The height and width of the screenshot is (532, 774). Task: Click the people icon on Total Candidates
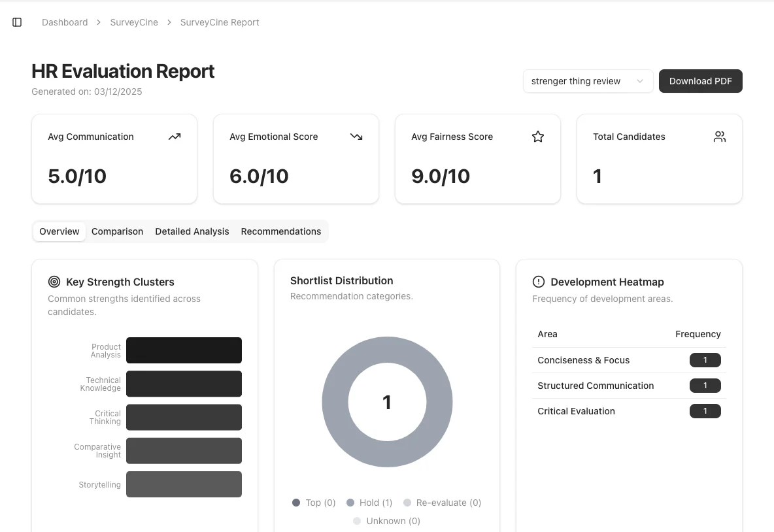click(x=719, y=137)
